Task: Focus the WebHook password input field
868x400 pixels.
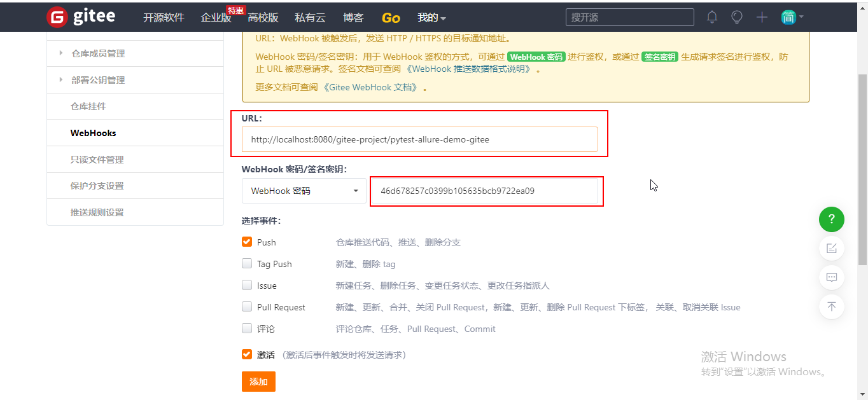Action: click(485, 191)
